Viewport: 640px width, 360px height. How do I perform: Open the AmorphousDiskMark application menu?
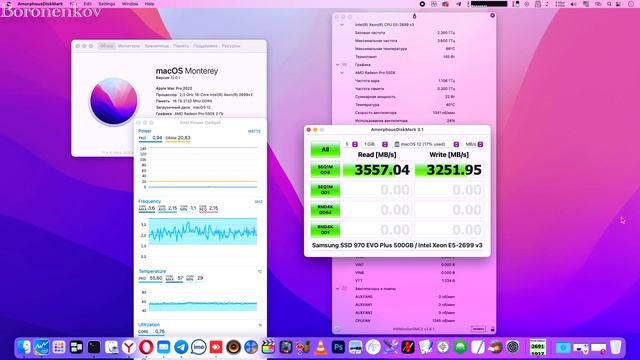(40, 4)
